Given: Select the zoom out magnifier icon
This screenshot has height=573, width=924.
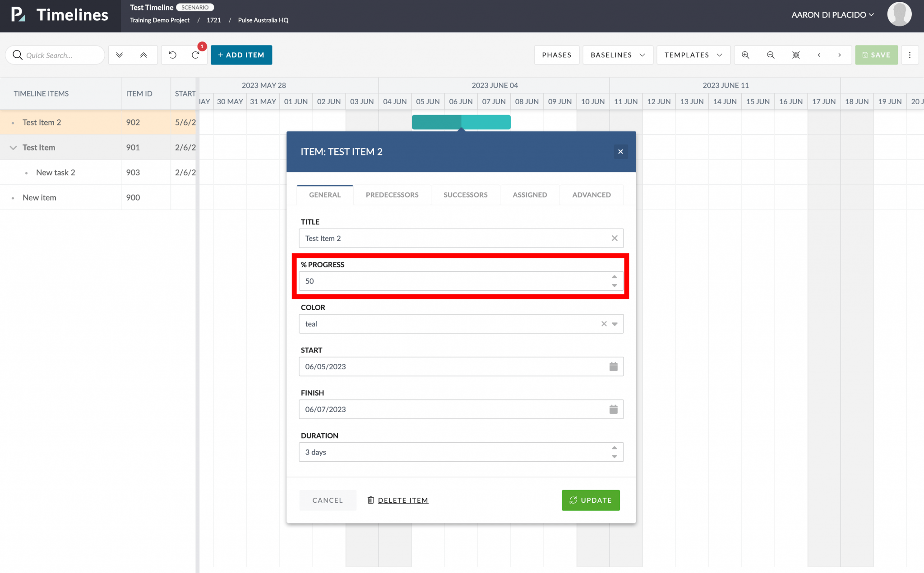Looking at the screenshot, I should [x=771, y=55].
